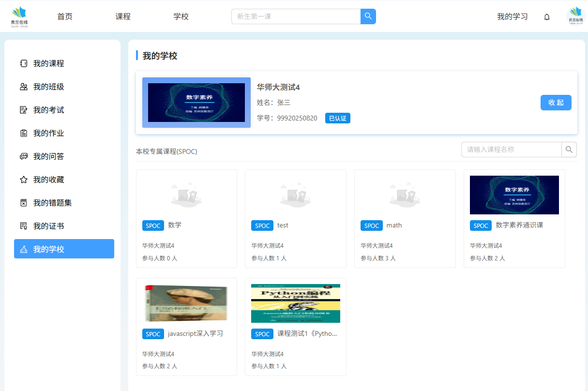Select 我的班级 from the sidebar
Image resolution: width=588 pixels, height=391 pixels.
click(48, 87)
